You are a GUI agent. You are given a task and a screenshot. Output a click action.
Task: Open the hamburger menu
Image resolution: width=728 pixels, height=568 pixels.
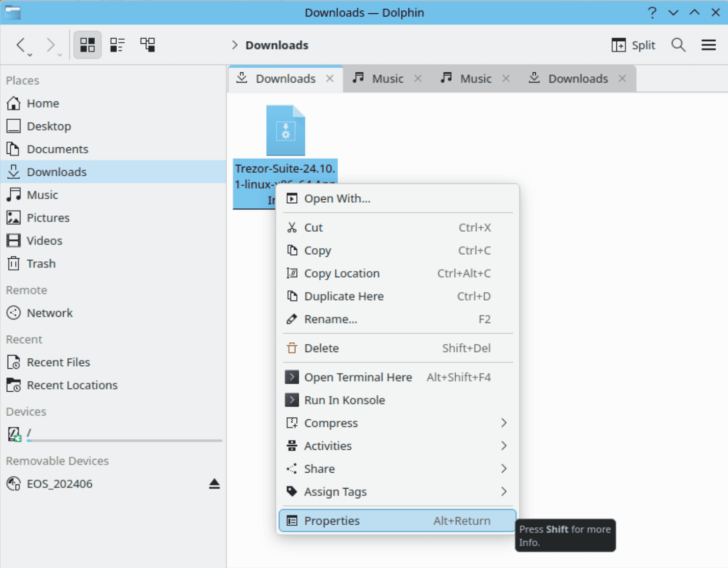[x=709, y=45]
